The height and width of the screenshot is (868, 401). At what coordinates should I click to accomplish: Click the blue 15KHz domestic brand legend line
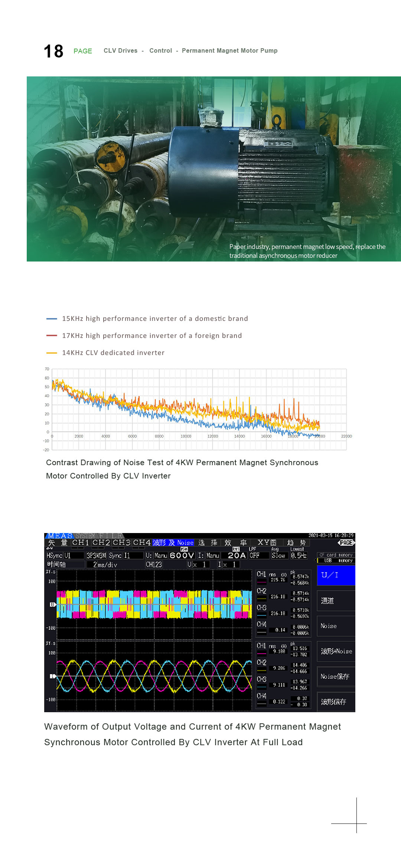(52, 319)
